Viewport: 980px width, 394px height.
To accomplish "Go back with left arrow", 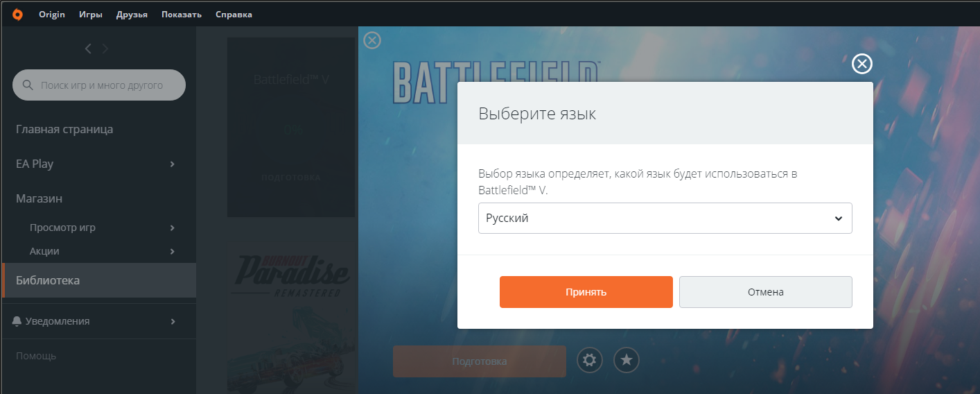I will pos(88,49).
